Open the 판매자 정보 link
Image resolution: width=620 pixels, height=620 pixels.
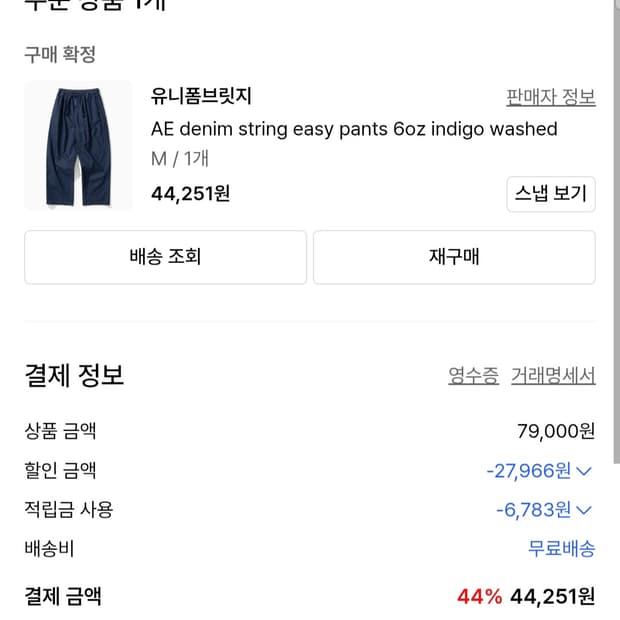click(551, 97)
